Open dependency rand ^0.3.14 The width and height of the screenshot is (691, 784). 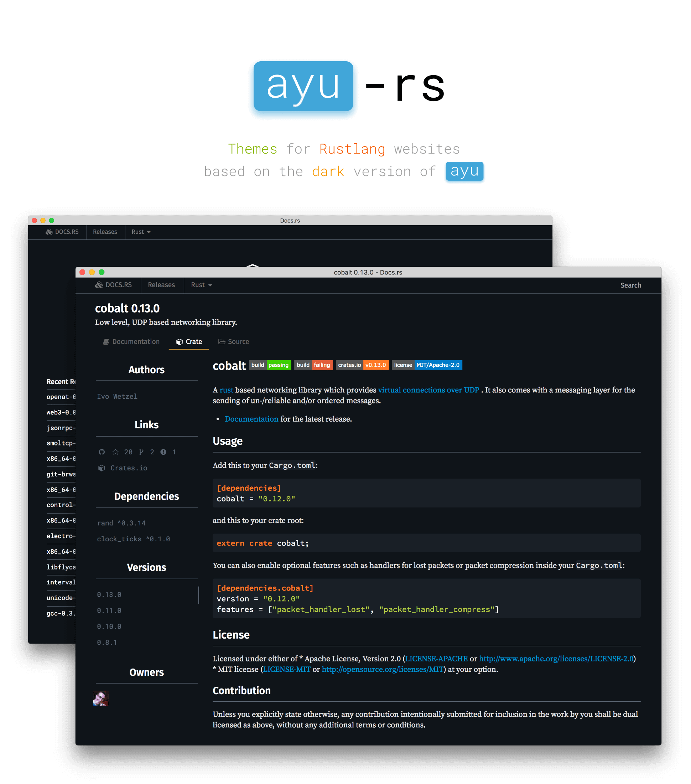[x=121, y=523]
